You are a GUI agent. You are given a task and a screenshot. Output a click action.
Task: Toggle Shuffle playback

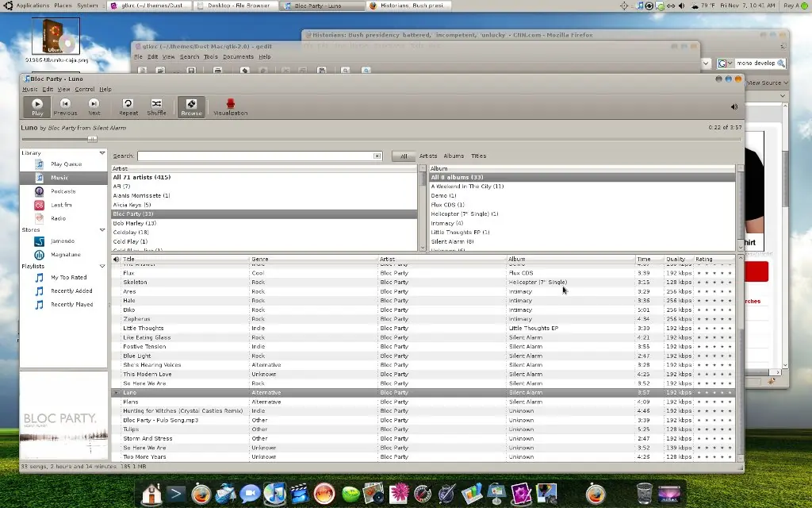(156, 107)
